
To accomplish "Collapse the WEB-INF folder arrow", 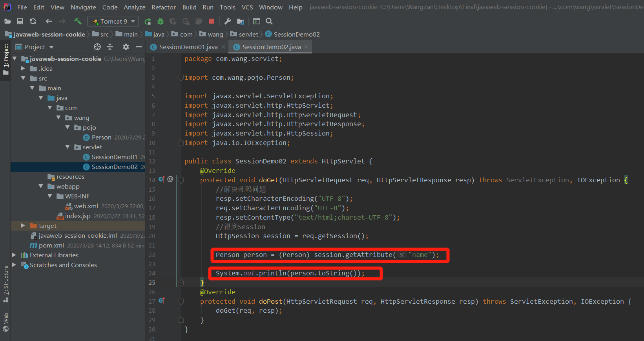I will coord(50,196).
